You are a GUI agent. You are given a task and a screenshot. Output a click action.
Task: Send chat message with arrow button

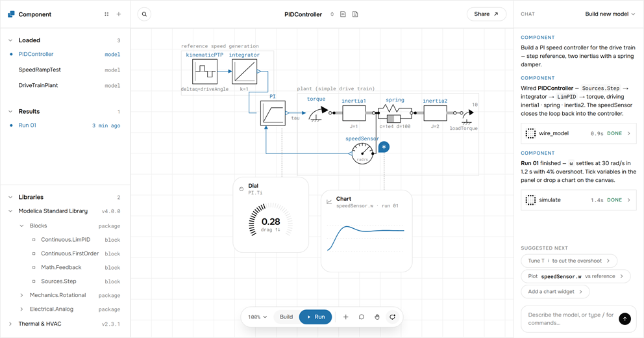(625, 318)
